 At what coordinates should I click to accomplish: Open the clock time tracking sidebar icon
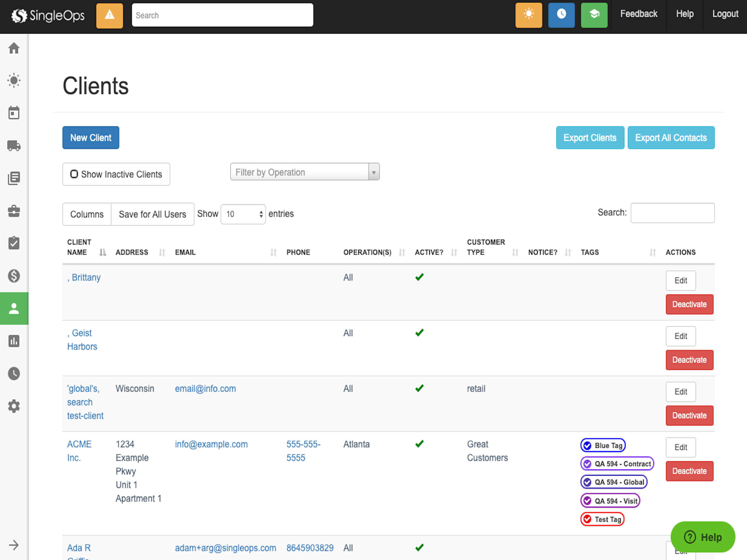click(x=14, y=374)
